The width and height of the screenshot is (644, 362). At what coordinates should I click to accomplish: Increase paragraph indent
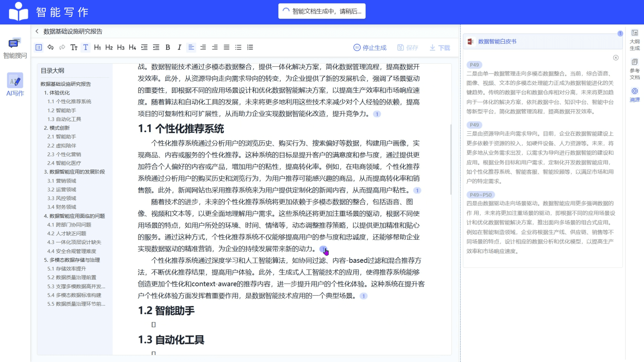point(144,47)
